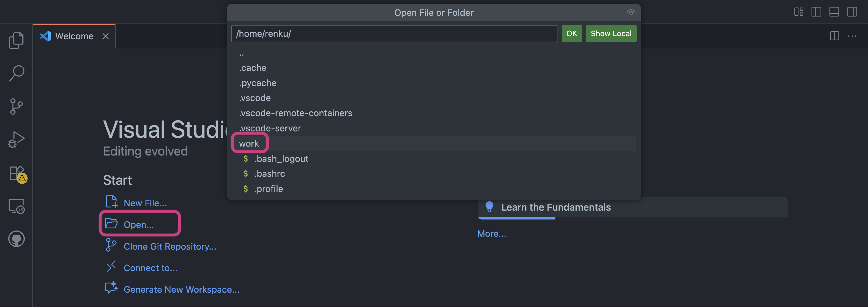This screenshot has width=868, height=307.
Task: Open the editor More Actions ellipsis
Action: (852, 36)
